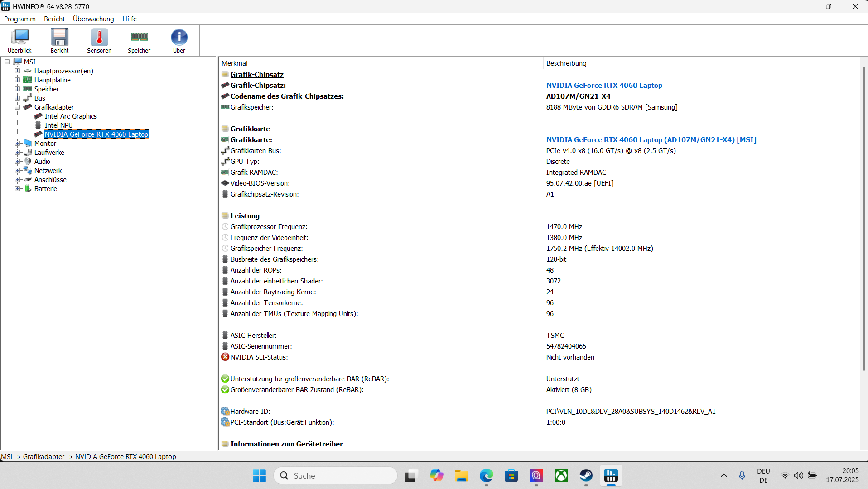Open the Copilot taskbar icon

[x=437, y=476]
